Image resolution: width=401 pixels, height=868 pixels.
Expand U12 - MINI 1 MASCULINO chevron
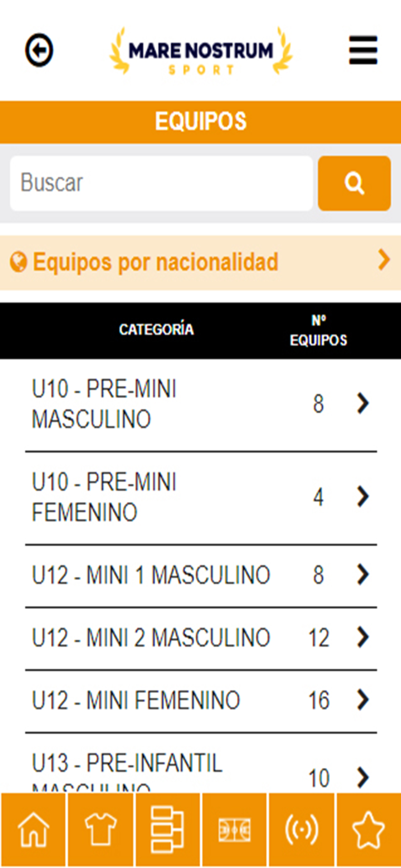pyautogui.click(x=363, y=574)
